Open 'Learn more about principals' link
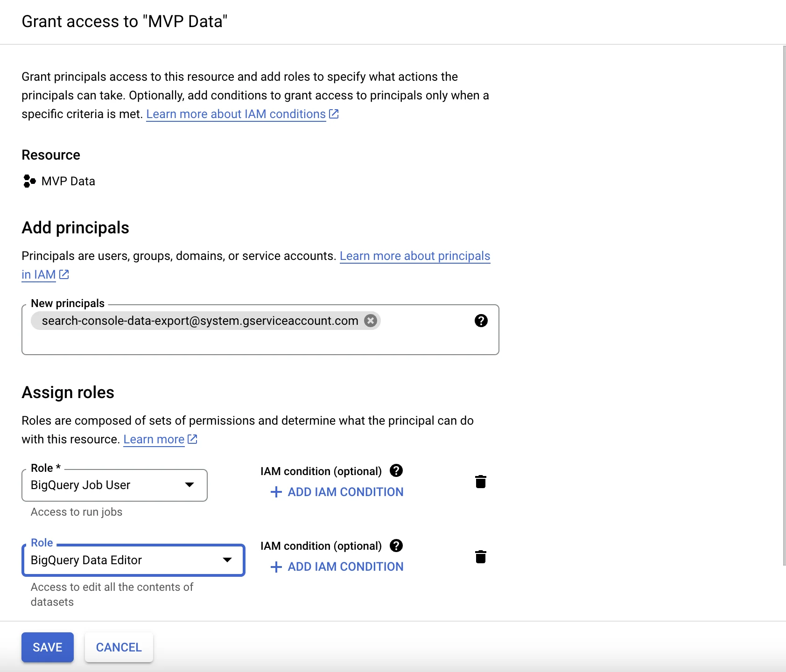 pos(414,256)
